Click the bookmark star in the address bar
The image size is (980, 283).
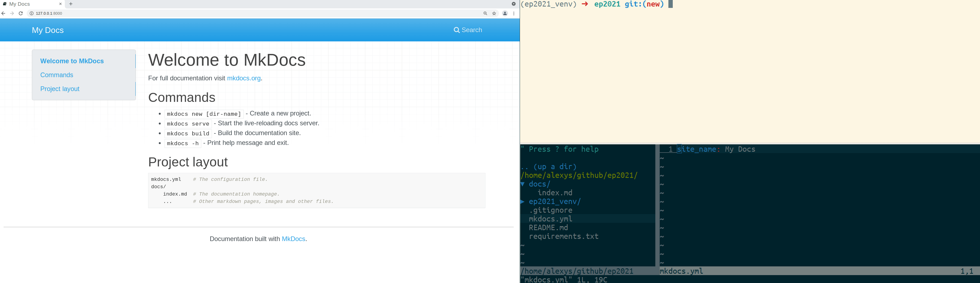pos(494,13)
